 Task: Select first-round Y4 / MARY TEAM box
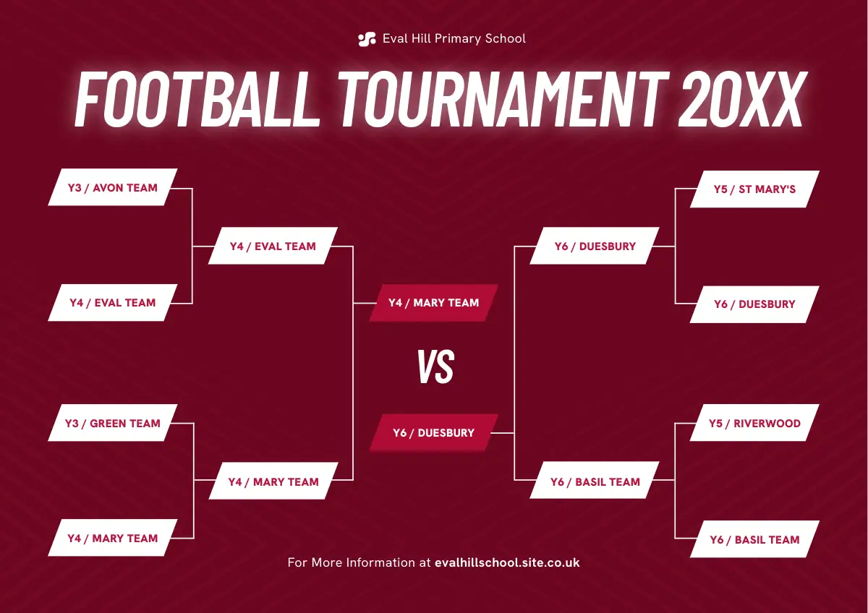(113, 539)
